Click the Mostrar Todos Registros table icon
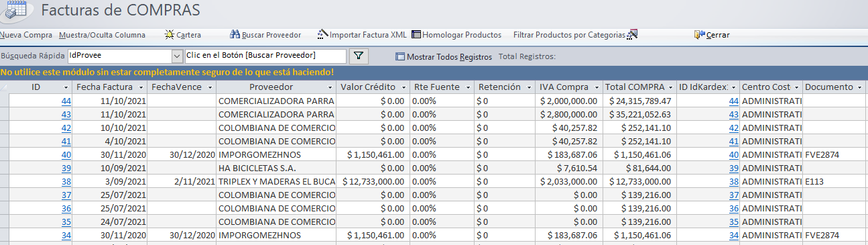Image resolution: width=868 pixels, height=245 pixels. (400, 57)
